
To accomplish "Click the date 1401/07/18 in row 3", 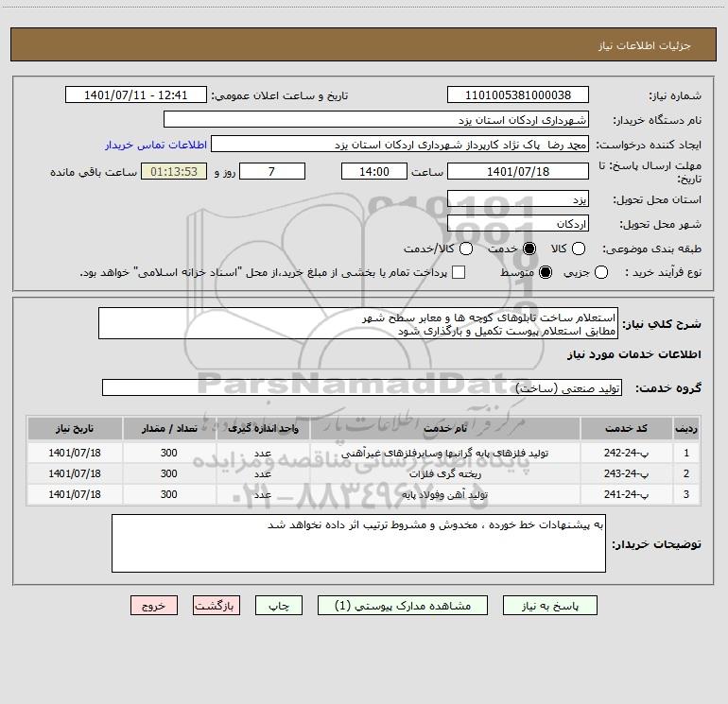I will [75, 494].
